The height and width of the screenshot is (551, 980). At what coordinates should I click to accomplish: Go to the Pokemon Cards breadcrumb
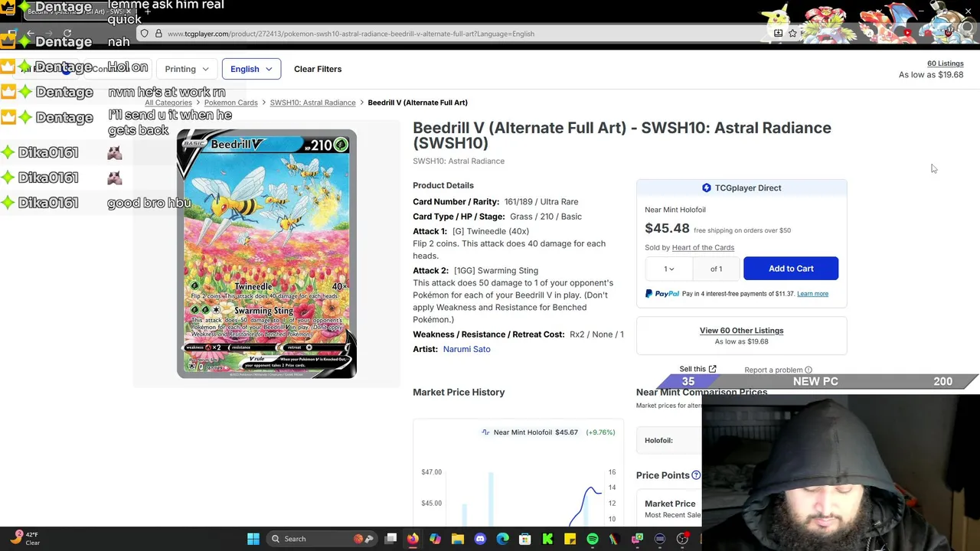pyautogui.click(x=230, y=103)
